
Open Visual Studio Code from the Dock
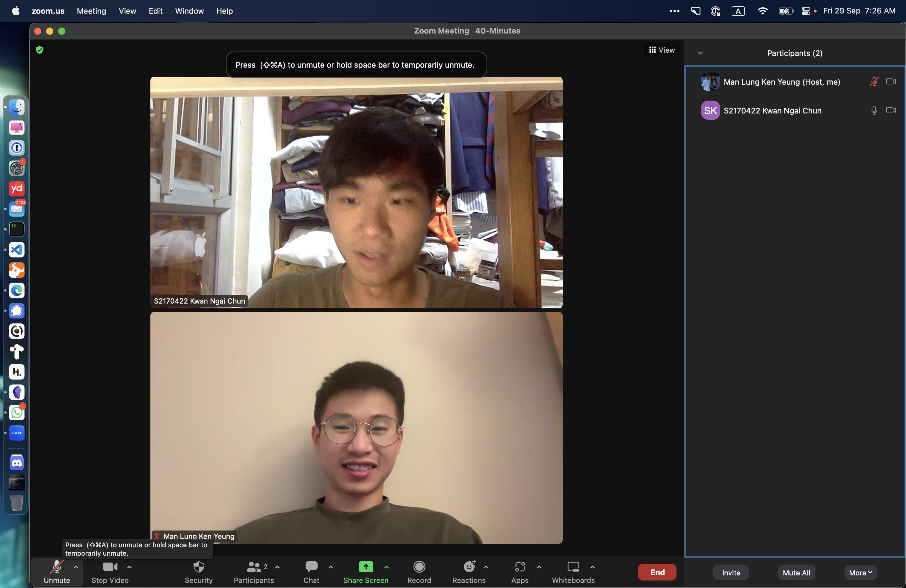tap(17, 249)
